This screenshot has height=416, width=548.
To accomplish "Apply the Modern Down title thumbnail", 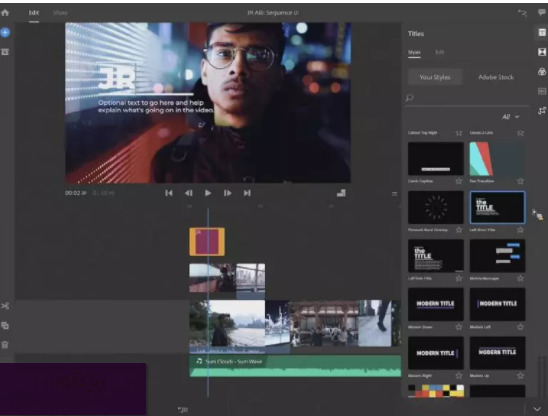I will (x=436, y=304).
